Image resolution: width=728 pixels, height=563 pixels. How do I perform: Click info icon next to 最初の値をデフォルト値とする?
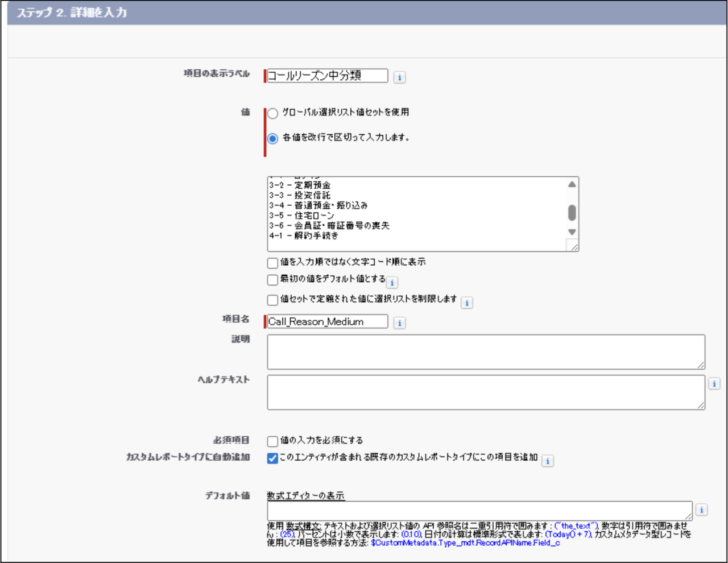(392, 283)
